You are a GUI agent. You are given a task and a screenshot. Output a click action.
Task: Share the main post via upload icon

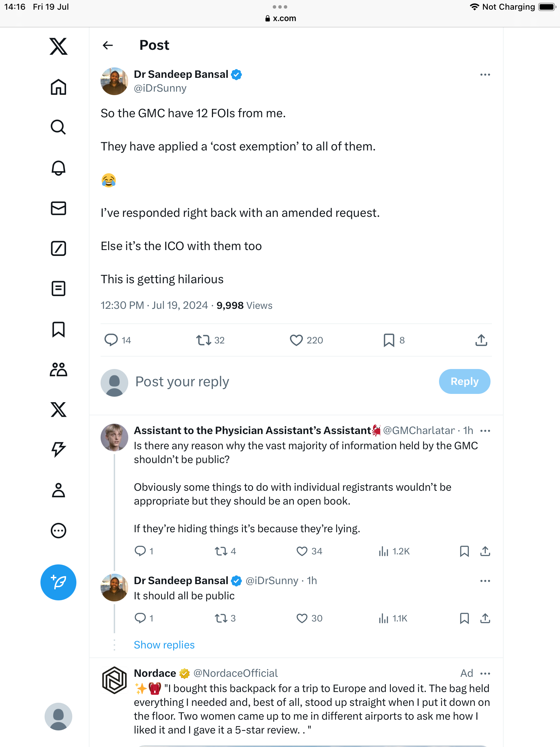coord(481,340)
